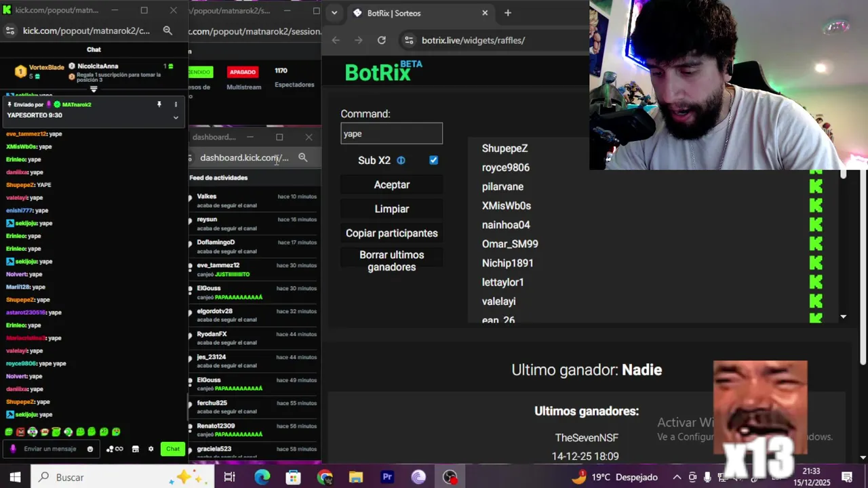The width and height of the screenshot is (868, 488).
Task: Focus the Enviar un mensaje field
Action: [50, 449]
